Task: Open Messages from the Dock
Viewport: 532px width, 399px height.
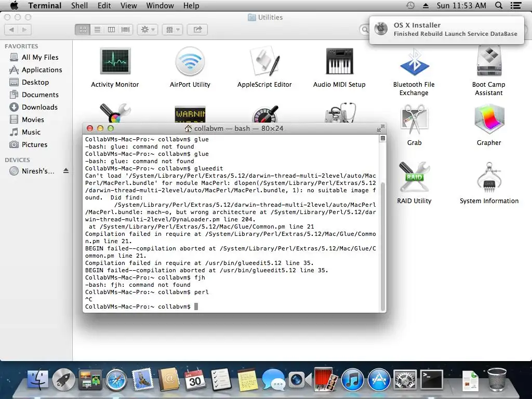Action: 273,379
